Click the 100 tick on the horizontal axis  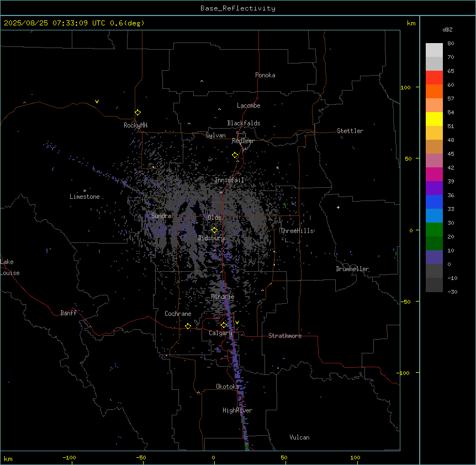(355, 457)
